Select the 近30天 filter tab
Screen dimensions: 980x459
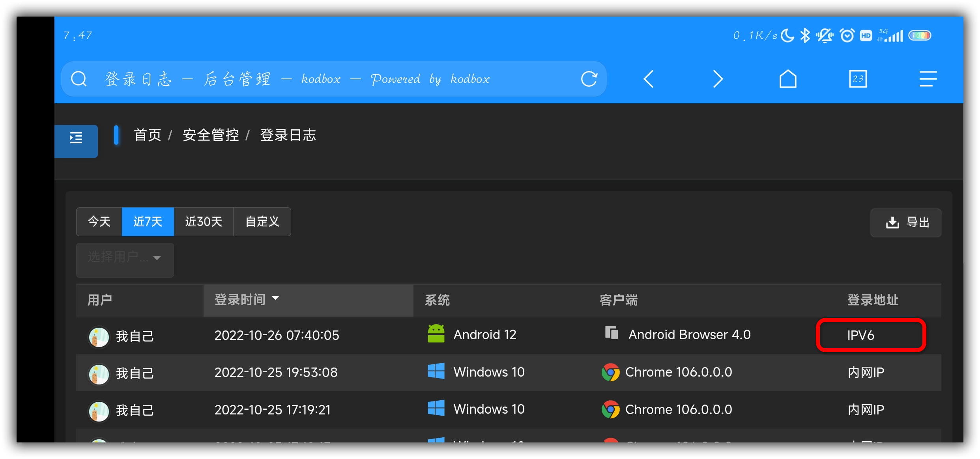[204, 222]
